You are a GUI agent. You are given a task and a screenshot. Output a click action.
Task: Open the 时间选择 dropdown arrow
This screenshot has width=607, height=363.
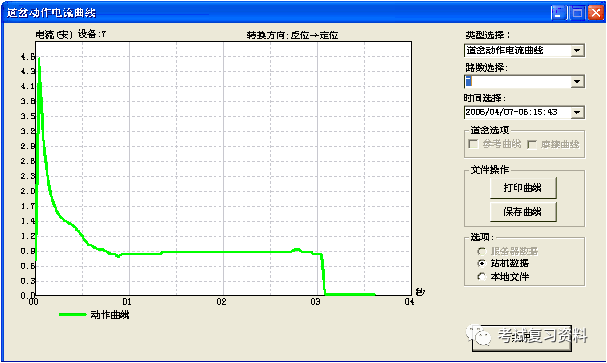[x=577, y=113]
